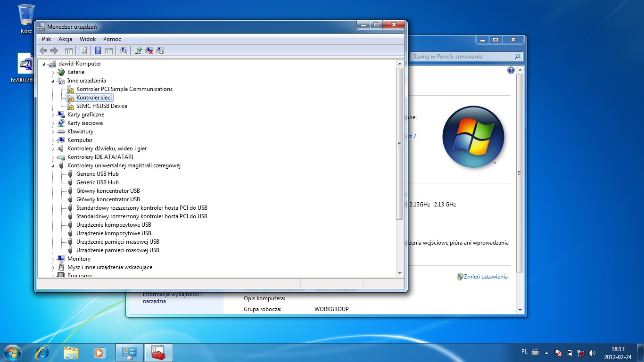Expand the Monitory category
This screenshot has height=362, width=644.
(x=53, y=259)
